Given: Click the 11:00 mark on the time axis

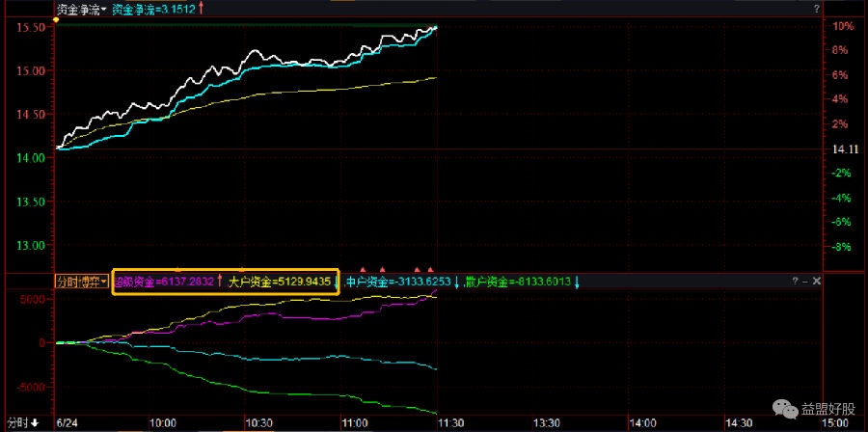Looking at the screenshot, I should [x=356, y=422].
